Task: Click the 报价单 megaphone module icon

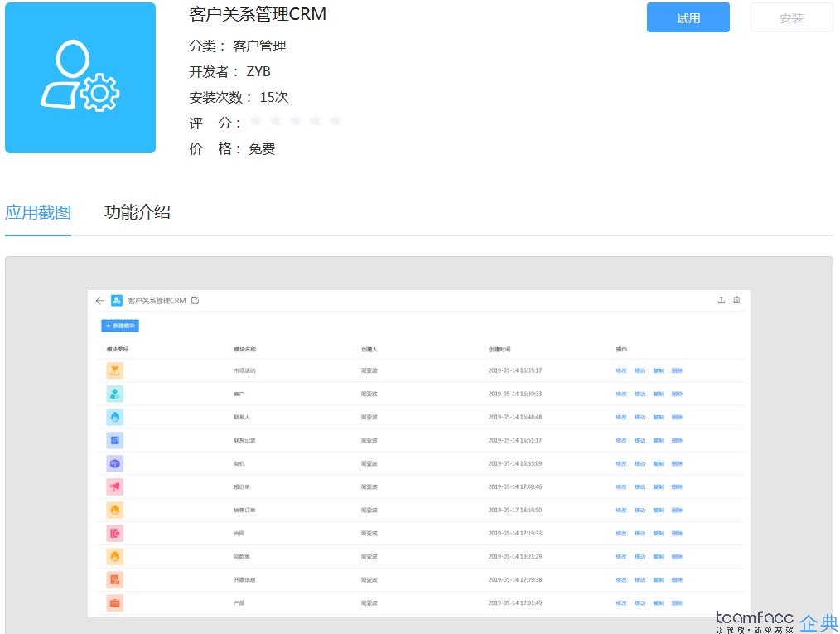Action: pyautogui.click(x=114, y=486)
